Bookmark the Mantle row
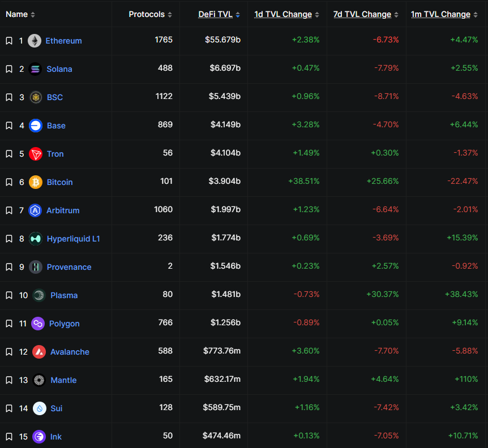 click(x=8, y=380)
